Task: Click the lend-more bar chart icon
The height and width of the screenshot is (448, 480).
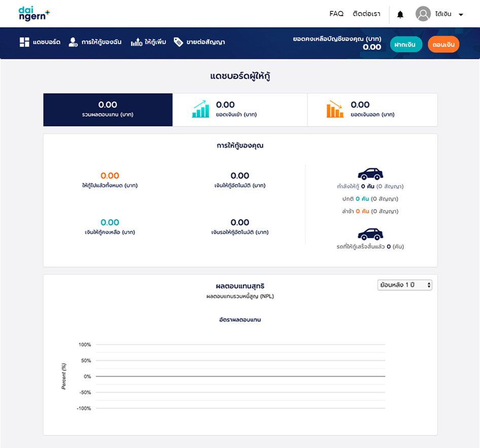Action: (x=136, y=42)
